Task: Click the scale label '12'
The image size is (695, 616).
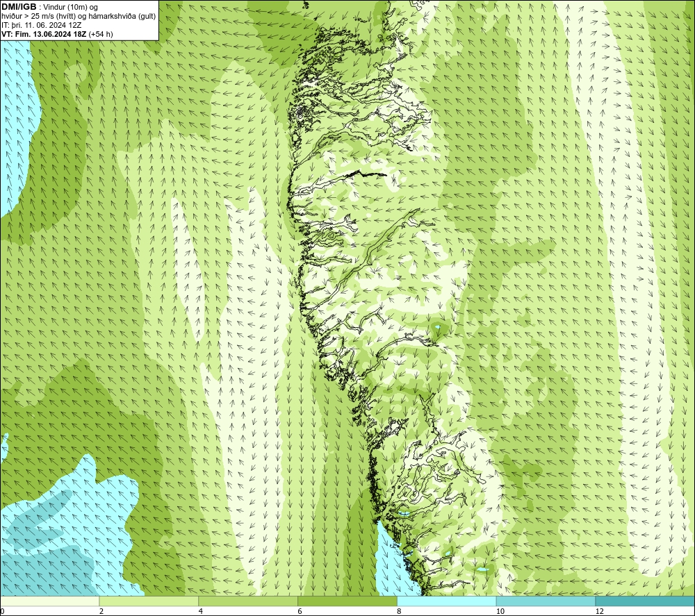Action: (600, 611)
